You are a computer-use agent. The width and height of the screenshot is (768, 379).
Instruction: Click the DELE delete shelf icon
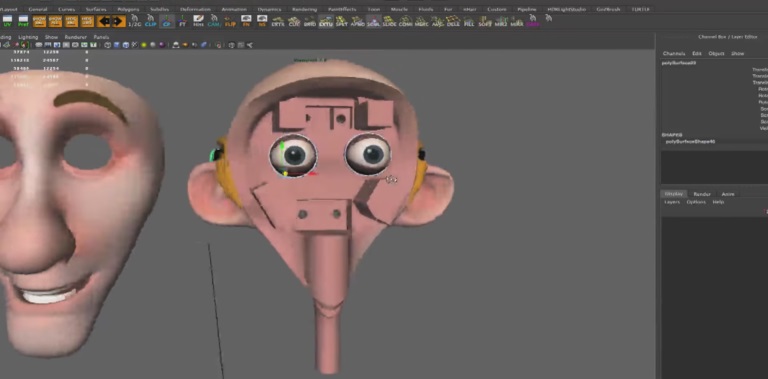coord(453,21)
